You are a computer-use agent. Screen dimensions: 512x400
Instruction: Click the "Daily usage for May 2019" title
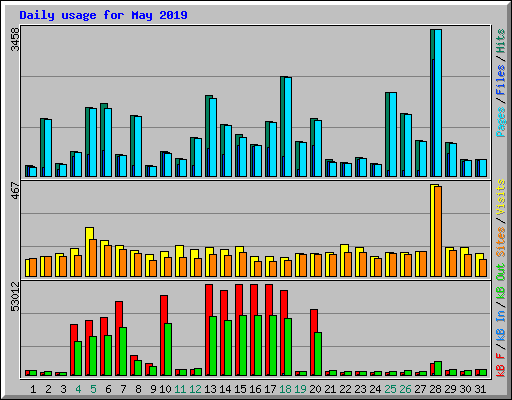click(x=103, y=15)
